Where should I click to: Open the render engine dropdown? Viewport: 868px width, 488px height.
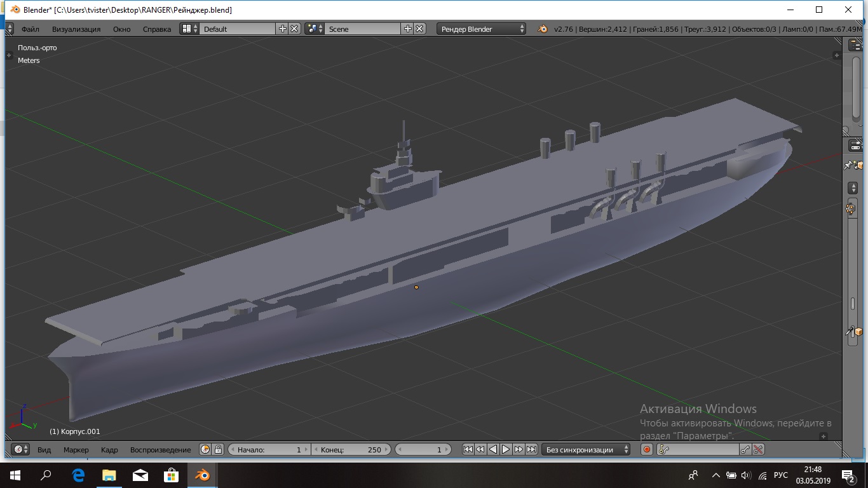tap(481, 29)
